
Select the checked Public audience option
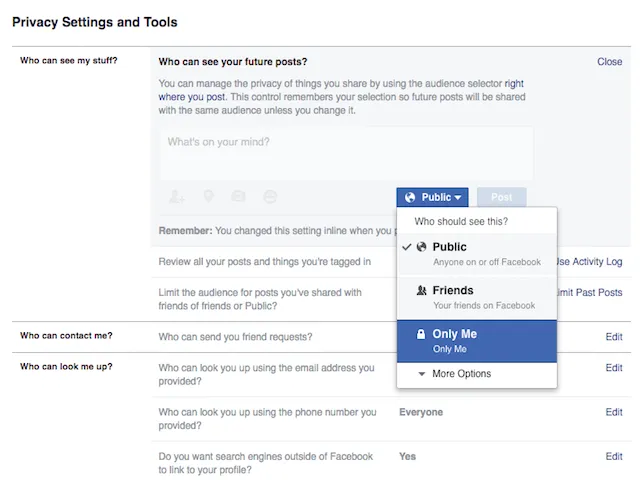pyautogui.click(x=476, y=254)
